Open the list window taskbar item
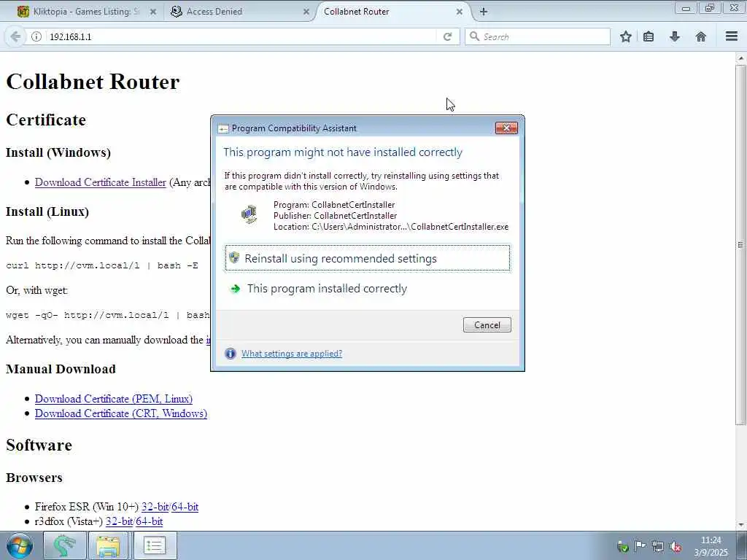747x560 pixels. 155,545
